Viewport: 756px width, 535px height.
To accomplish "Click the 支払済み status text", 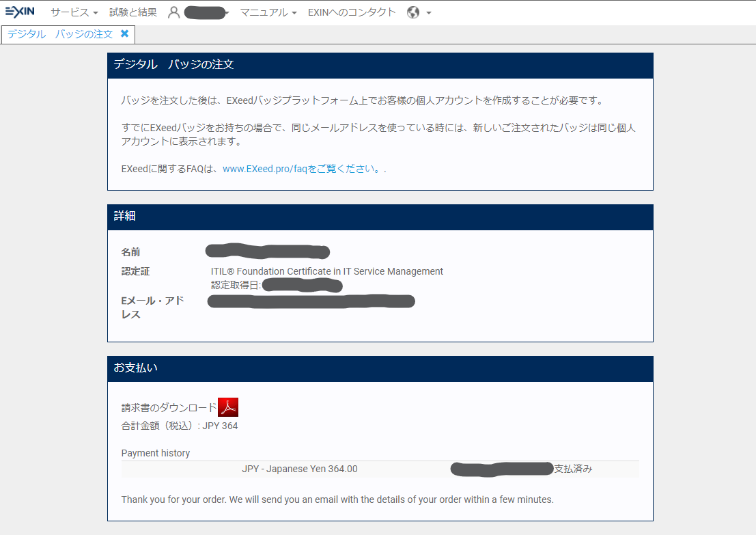I will click(573, 469).
